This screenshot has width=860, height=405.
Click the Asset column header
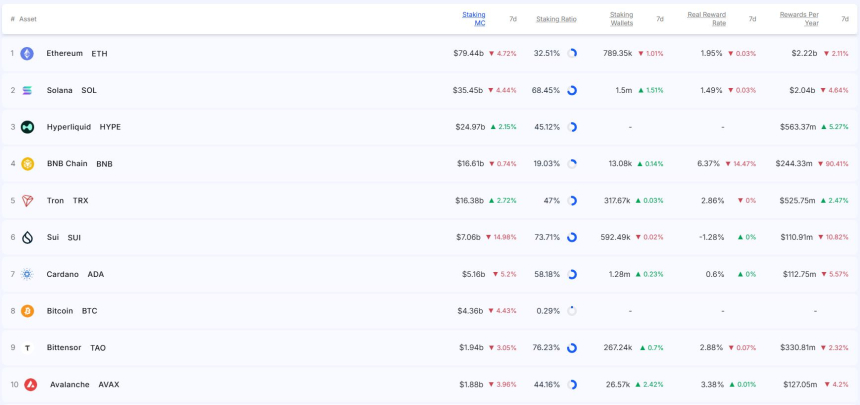pos(27,19)
